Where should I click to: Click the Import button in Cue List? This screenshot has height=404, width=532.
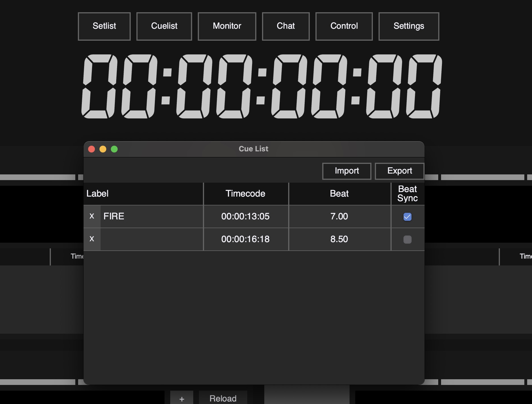pyautogui.click(x=347, y=171)
